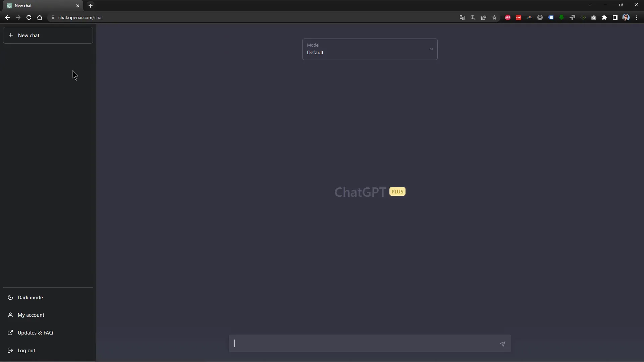Click the My account icon
The height and width of the screenshot is (362, 644).
tap(10, 315)
